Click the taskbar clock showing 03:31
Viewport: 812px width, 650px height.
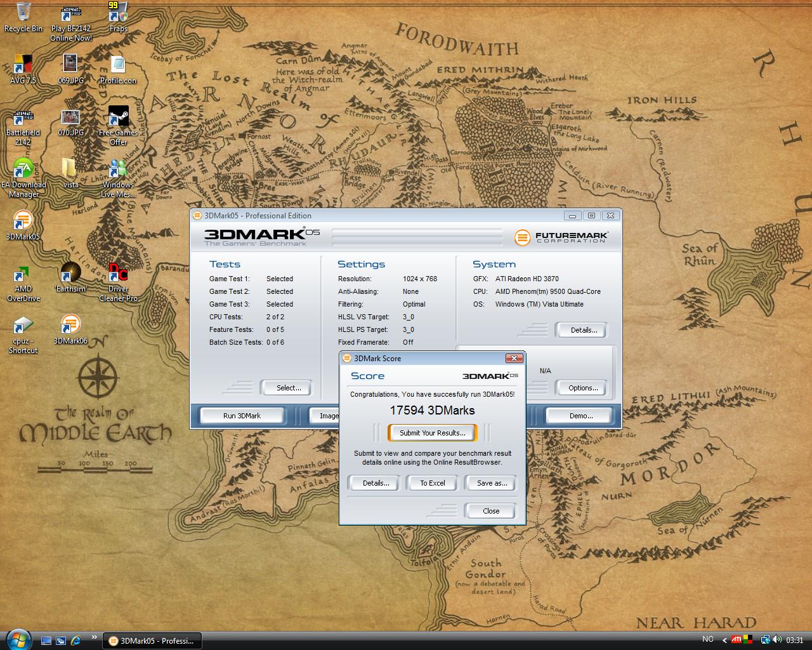pyautogui.click(x=794, y=640)
